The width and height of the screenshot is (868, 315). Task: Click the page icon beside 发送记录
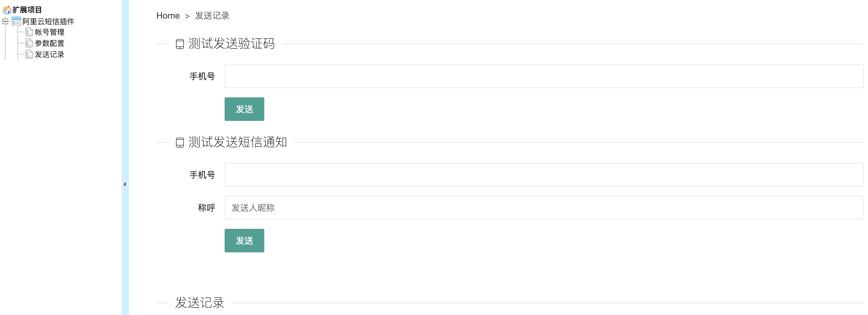pos(29,54)
